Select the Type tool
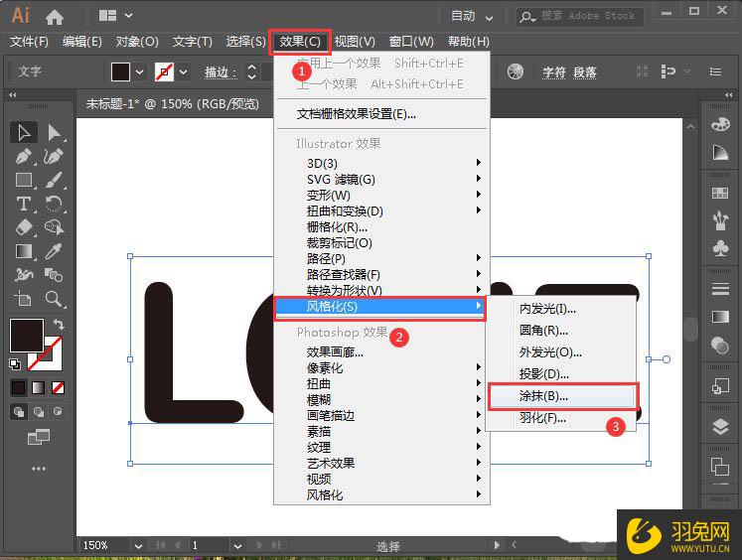The height and width of the screenshot is (560, 742). pos(24,204)
